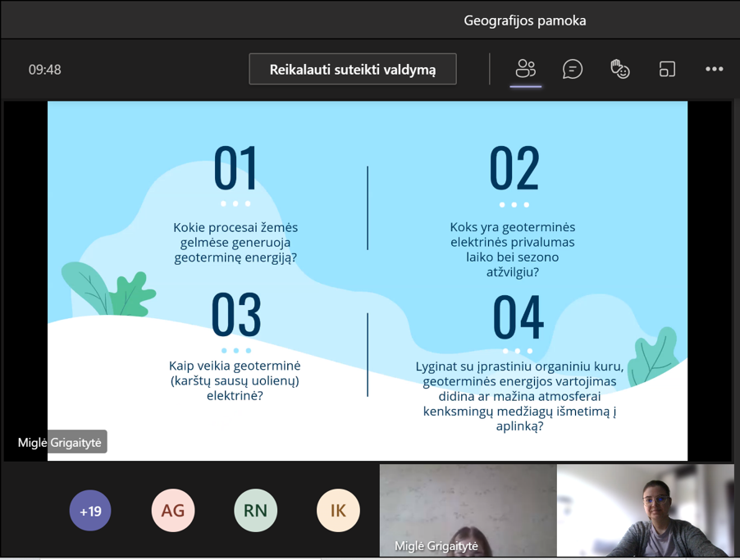Click the slide heading number 04
Viewport: 740px width, 560px height.
[518, 316]
